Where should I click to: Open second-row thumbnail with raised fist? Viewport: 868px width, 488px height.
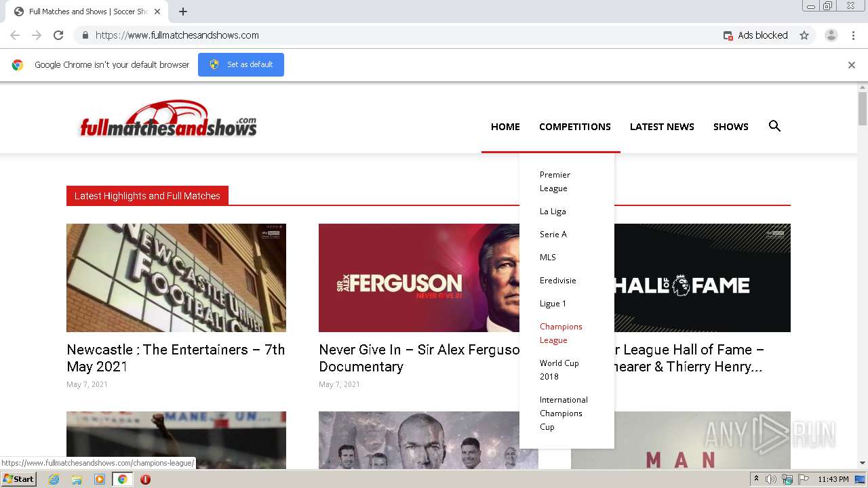[x=176, y=440]
